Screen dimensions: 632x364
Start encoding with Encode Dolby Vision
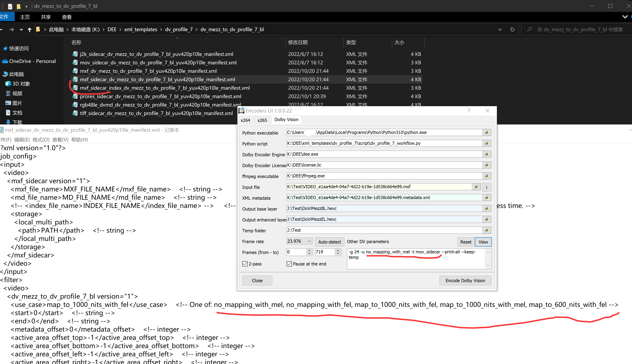click(465, 280)
